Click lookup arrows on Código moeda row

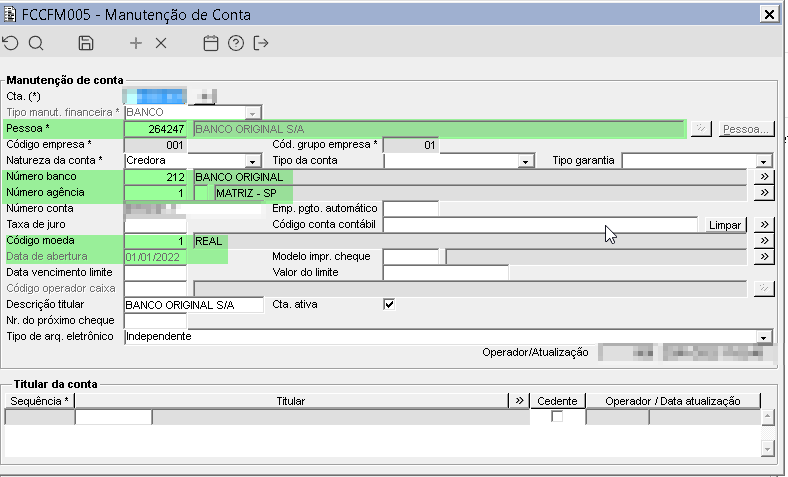click(x=764, y=241)
